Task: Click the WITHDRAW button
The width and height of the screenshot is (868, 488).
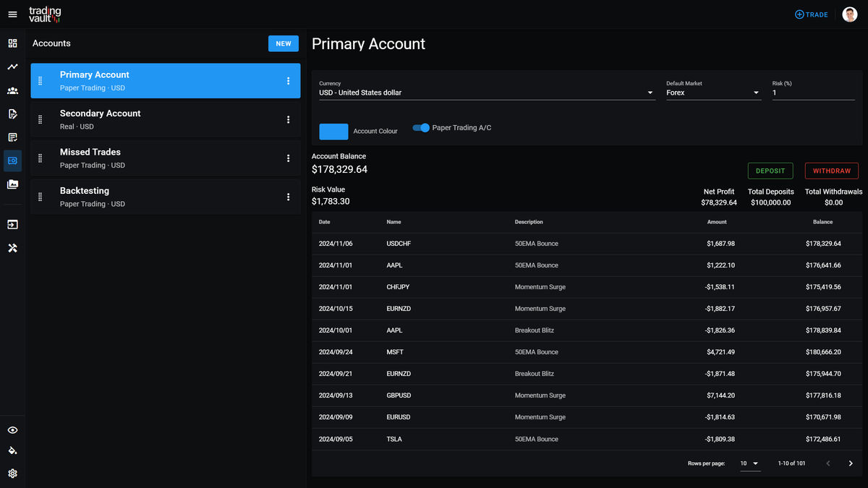Action: (x=831, y=171)
